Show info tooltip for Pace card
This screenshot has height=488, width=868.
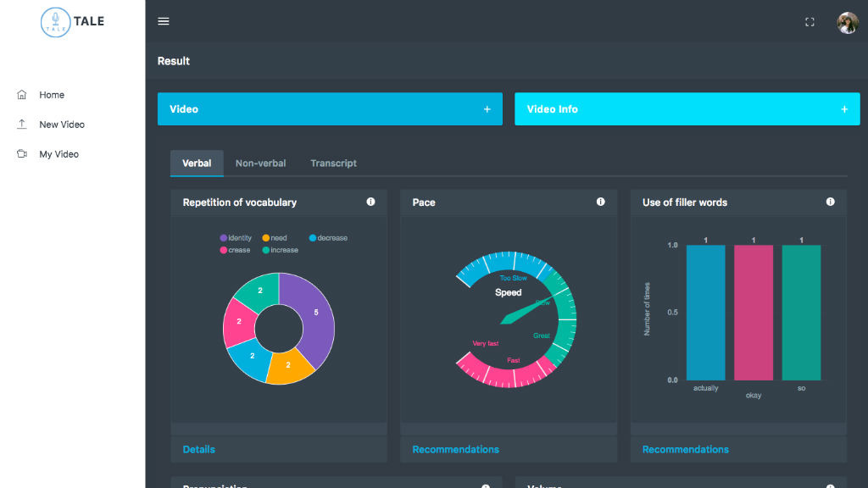pyautogui.click(x=600, y=202)
